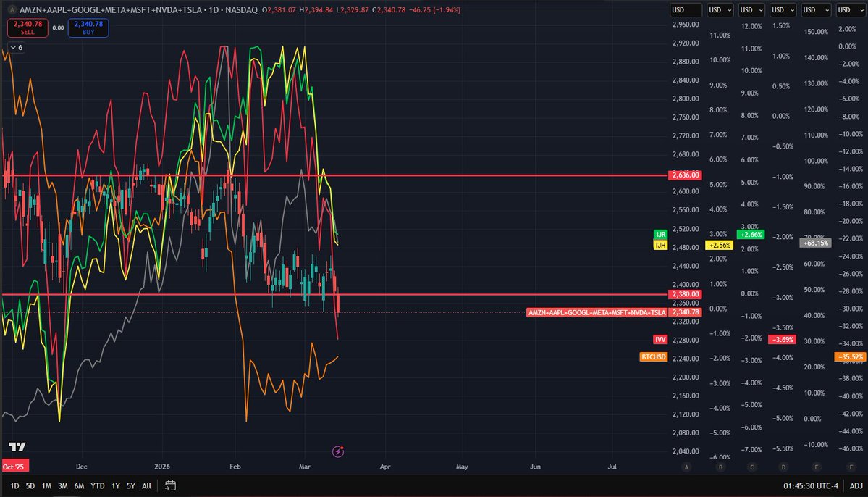Click the green IJR series label

pos(660,234)
